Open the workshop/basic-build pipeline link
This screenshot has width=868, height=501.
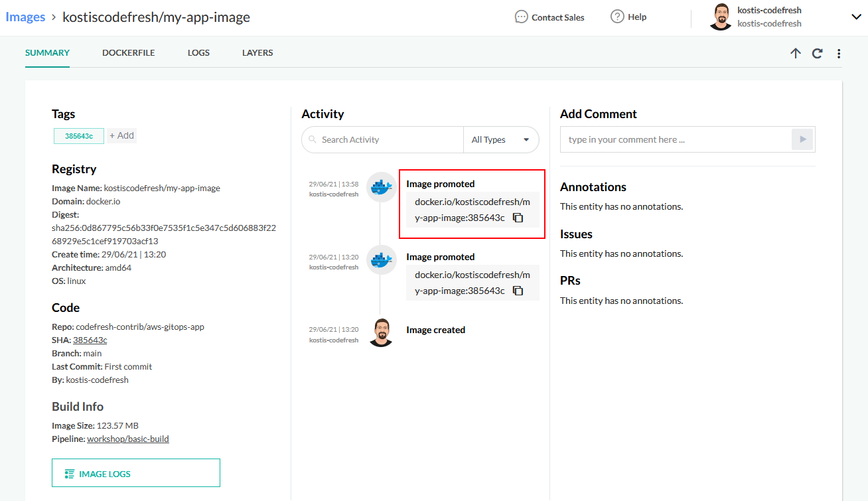coord(128,439)
